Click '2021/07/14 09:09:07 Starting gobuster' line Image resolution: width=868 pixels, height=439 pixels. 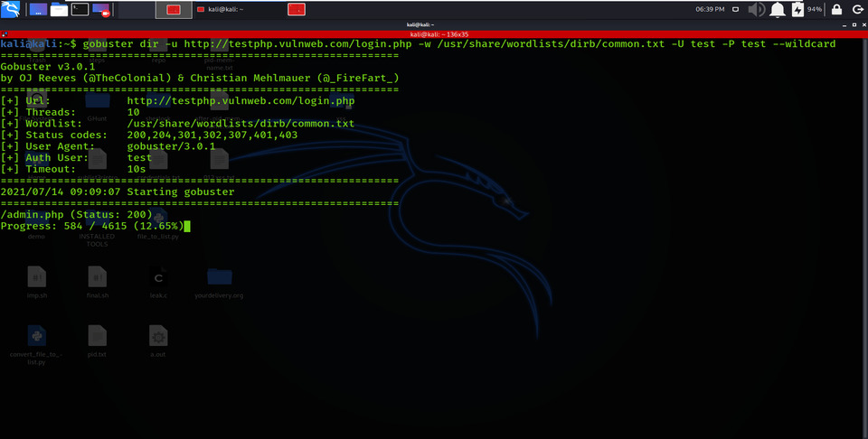[118, 191]
